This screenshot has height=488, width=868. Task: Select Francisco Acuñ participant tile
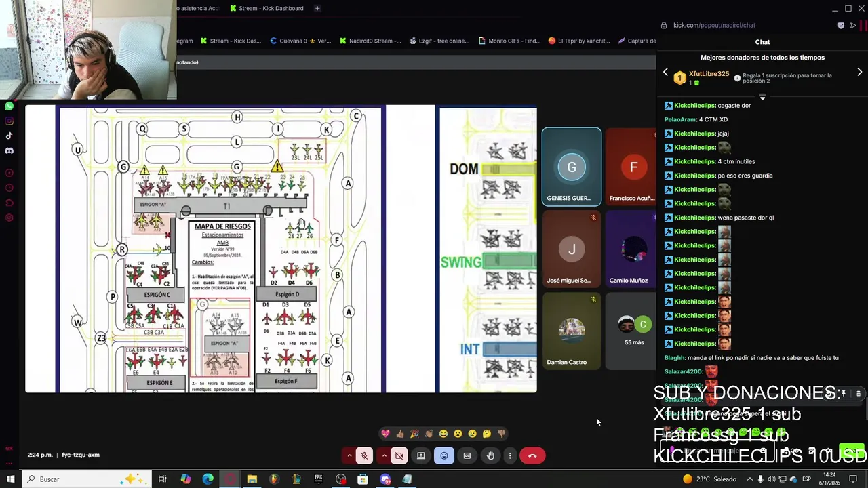pos(631,167)
